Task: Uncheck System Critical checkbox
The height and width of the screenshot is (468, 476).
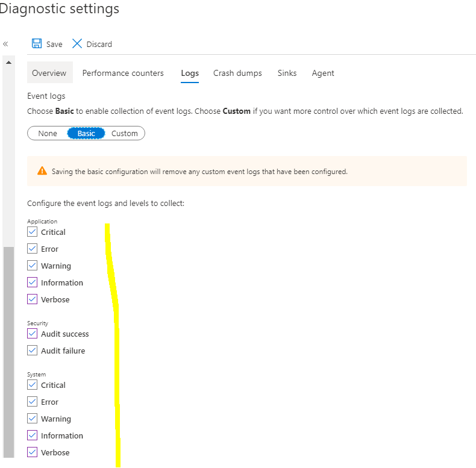Action: pyautogui.click(x=32, y=384)
